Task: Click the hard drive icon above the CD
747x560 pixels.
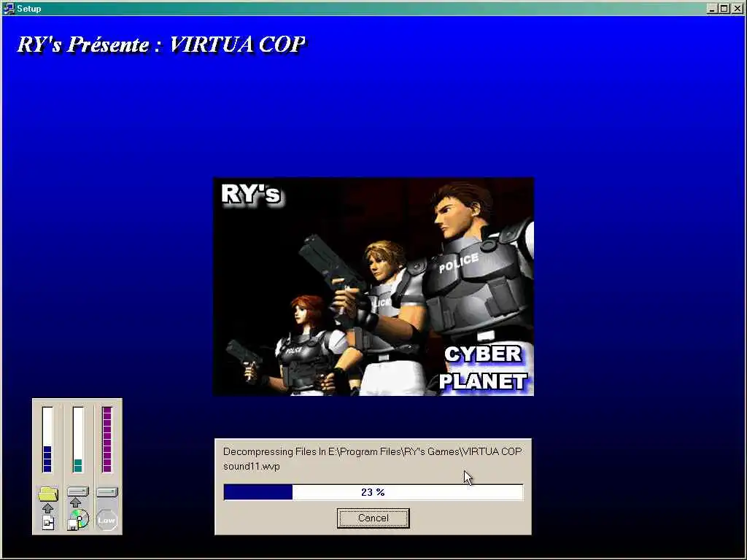Action: 78,491
